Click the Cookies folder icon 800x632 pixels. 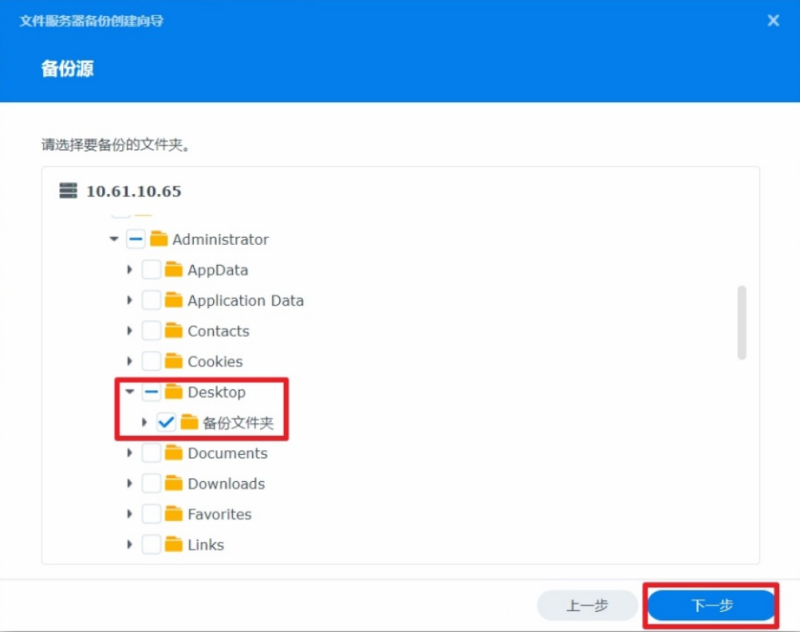[173, 361]
